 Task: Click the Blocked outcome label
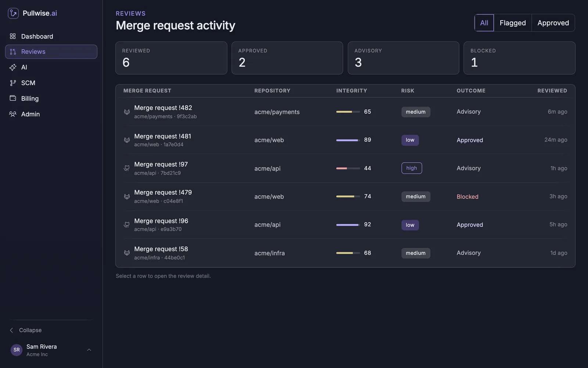coord(467,197)
